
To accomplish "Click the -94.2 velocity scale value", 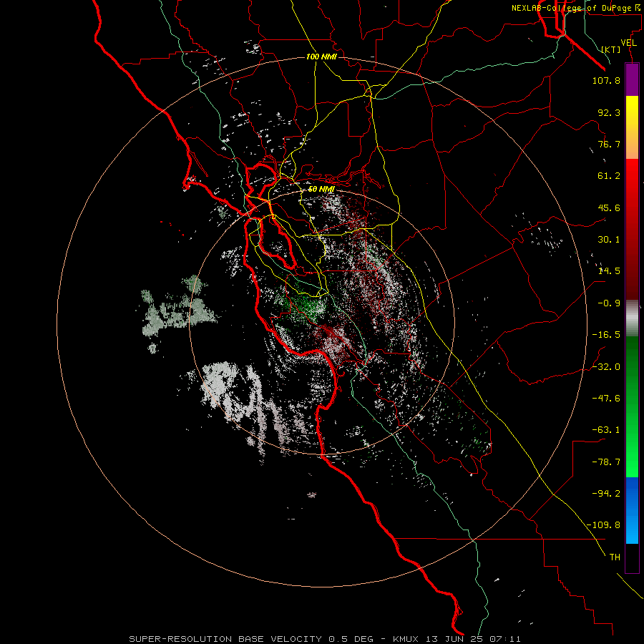I will tap(606, 494).
